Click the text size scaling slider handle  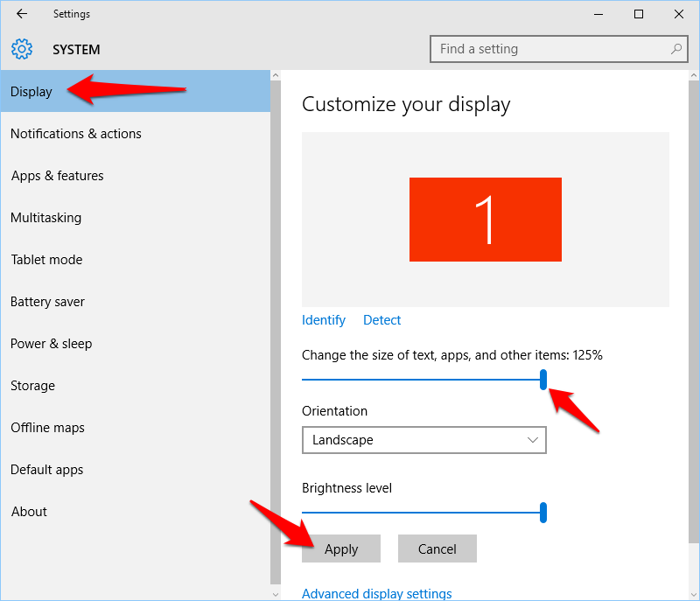tap(542, 380)
